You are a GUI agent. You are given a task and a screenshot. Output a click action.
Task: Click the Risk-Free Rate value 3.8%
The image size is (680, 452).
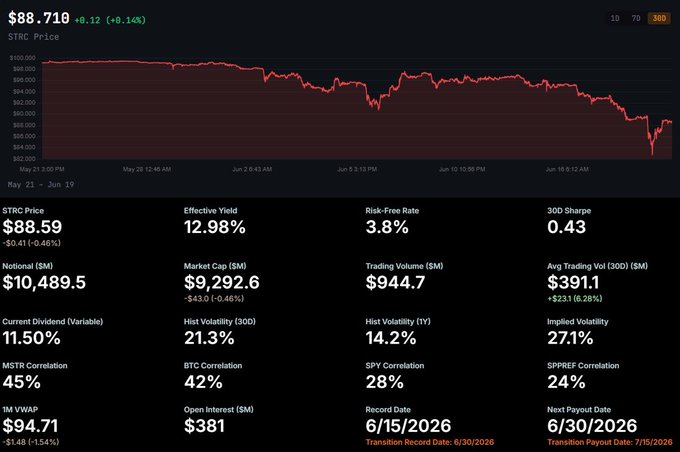[x=387, y=227]
